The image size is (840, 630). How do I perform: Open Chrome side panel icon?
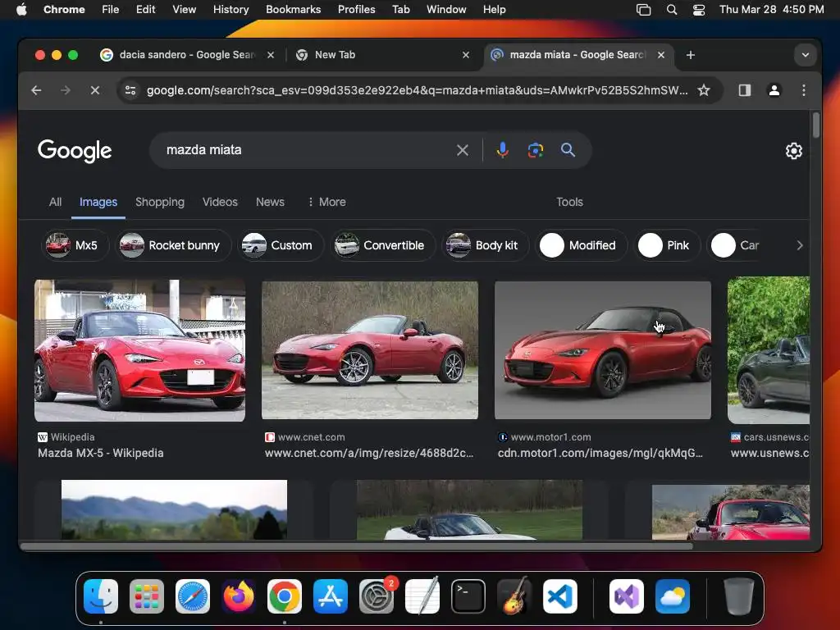pos(745,90)
